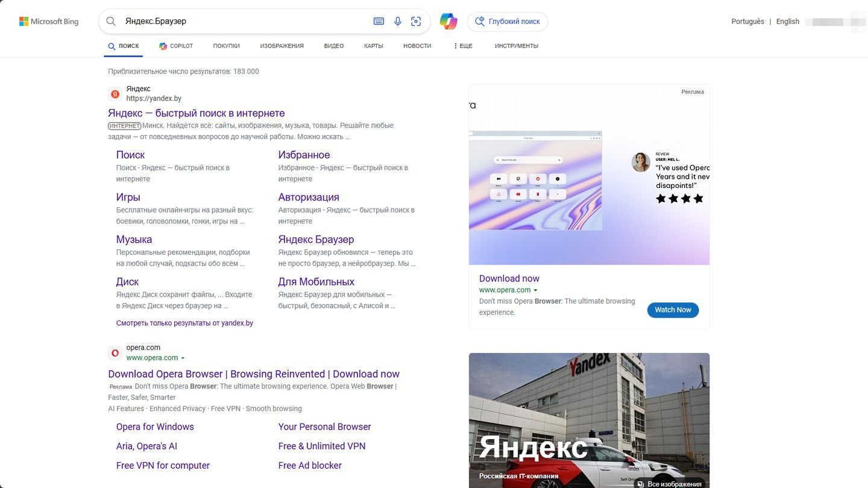Screen dimensions: 868x488
Task: Click the Реклама label on sidebar ad
Action: pos(693,92)
